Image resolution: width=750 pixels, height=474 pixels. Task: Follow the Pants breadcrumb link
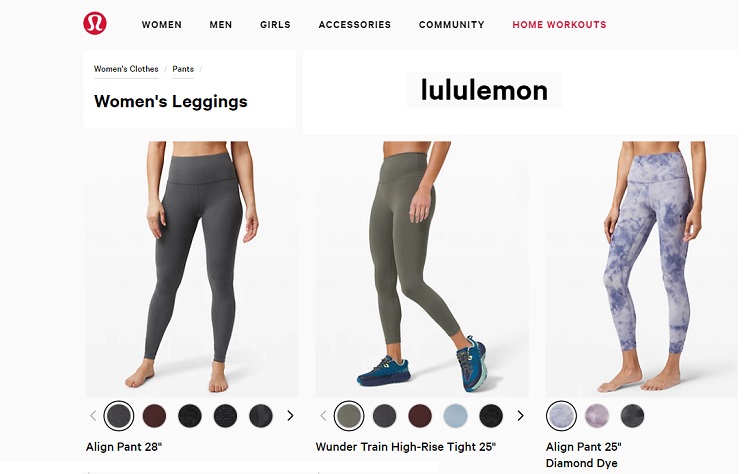pyautogui.click(x=183, y=69)
